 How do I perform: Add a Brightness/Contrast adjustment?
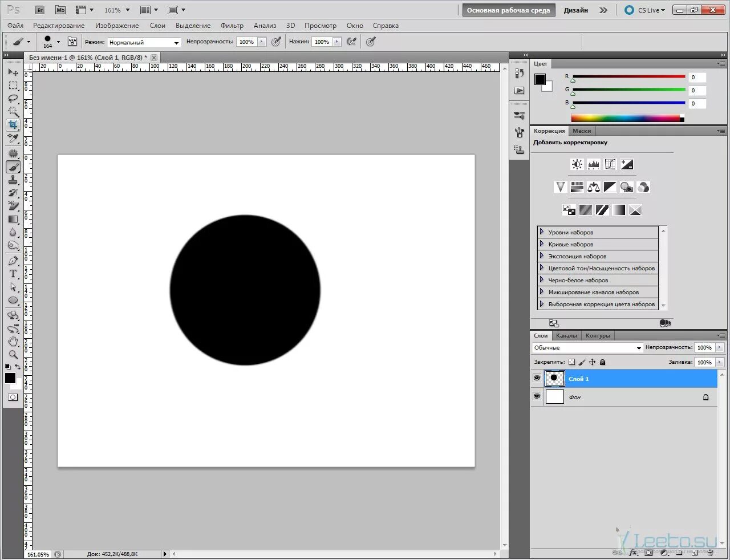pyautogui.click(x=577, y=165)
